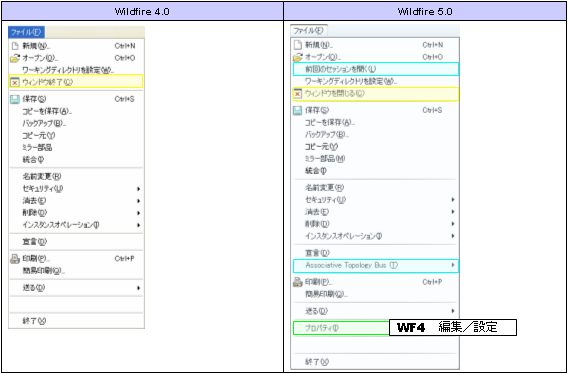
Task: Select バックアップ in Wildfire 4.0 menu
Action: click(x=44, y=123)
